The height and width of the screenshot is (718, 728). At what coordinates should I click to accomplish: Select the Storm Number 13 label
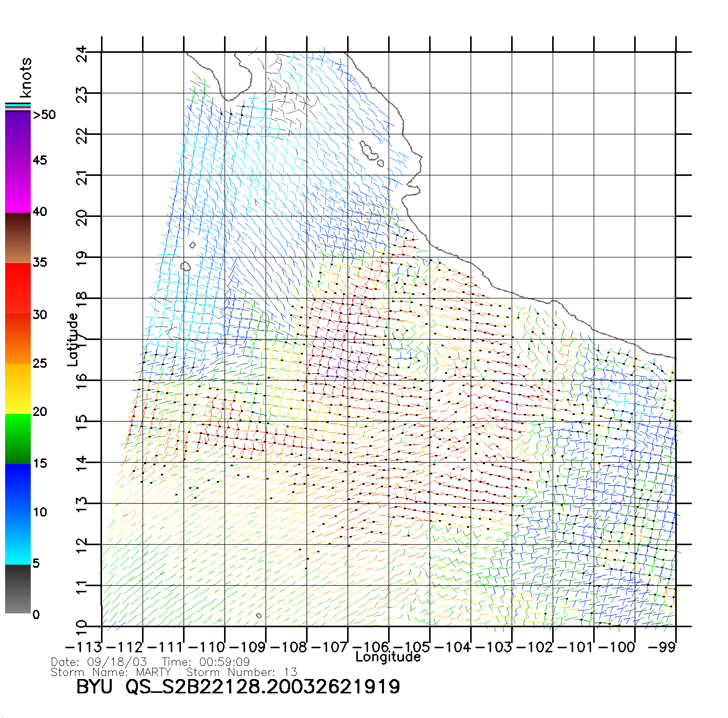241,672
